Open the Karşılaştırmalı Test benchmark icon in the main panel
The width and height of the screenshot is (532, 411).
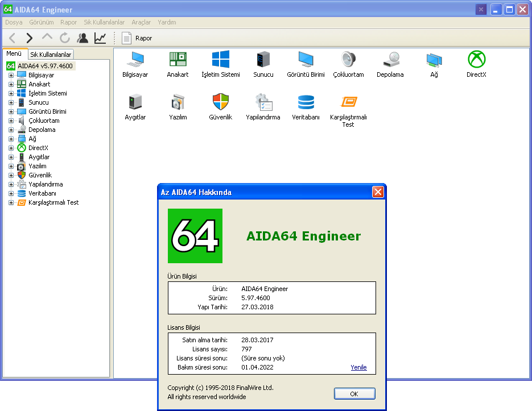coord(349,102)
